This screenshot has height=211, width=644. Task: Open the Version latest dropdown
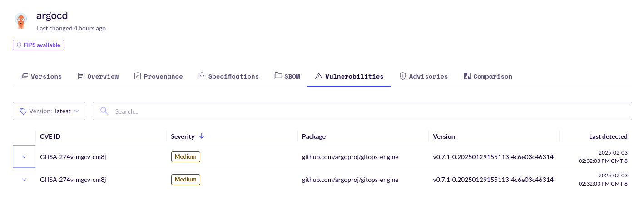[49, 111]
